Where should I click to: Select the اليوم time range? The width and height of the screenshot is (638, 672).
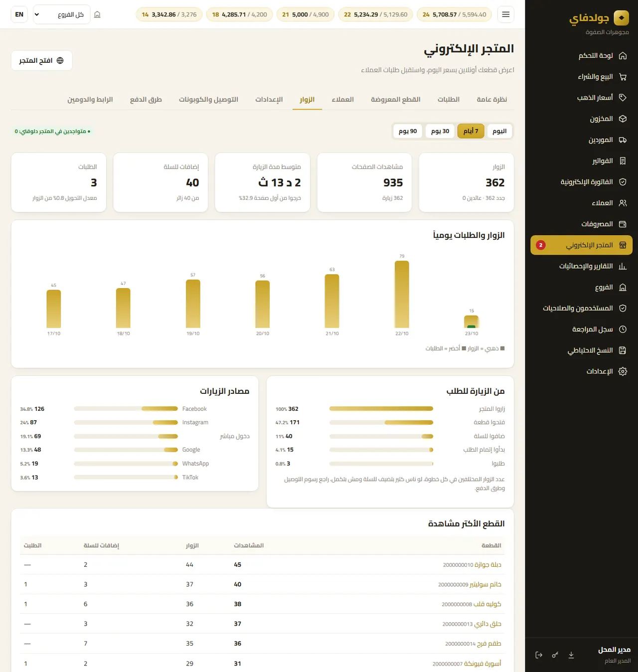coord(499,131)
